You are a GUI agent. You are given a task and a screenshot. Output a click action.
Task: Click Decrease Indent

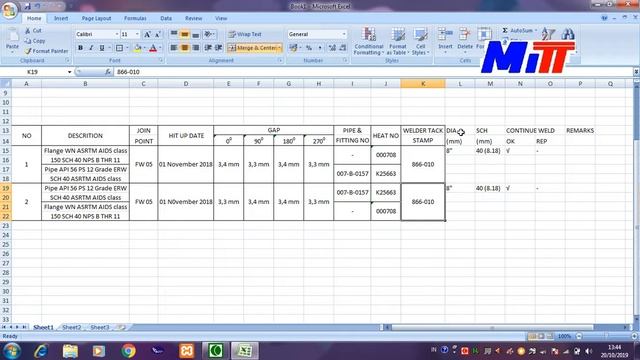point(208,48)
